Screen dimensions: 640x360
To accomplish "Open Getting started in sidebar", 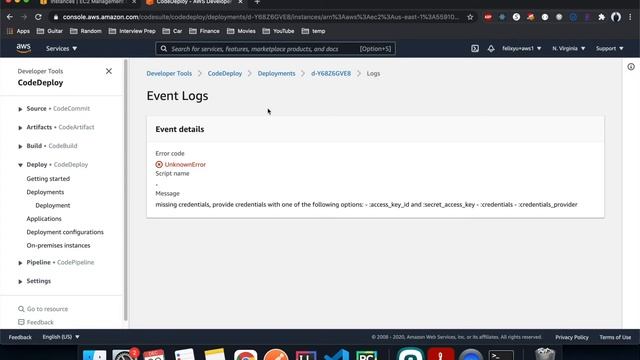I will point(48,179).
